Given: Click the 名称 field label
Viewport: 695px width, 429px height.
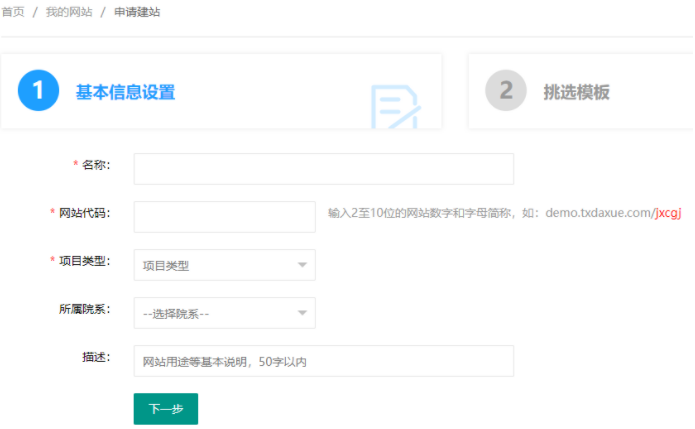Looking at the screenshot, I should point(95,164).
